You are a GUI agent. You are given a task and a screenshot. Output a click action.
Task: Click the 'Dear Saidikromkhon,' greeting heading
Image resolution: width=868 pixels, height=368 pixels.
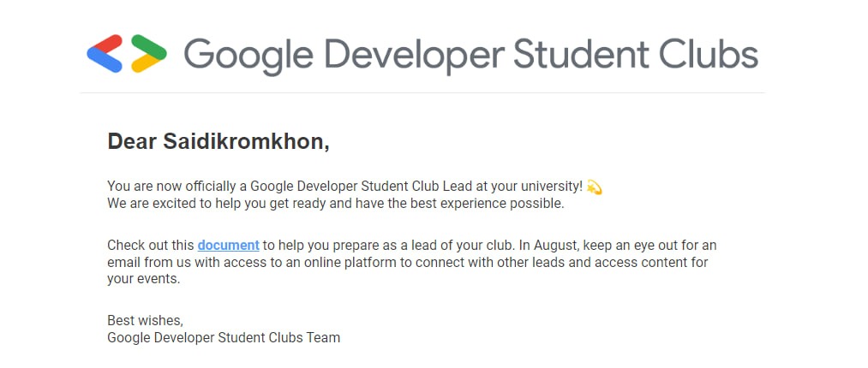pos(218,141)
